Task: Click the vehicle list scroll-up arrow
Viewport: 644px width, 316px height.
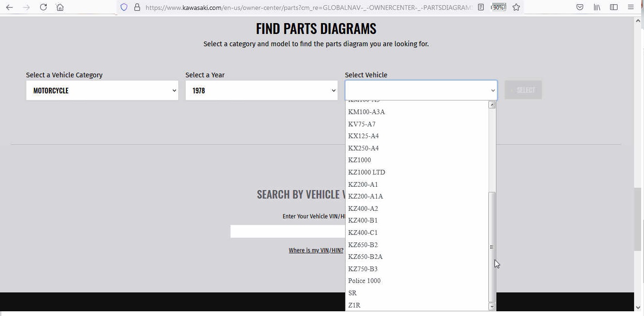Action: tap(492, 105)
